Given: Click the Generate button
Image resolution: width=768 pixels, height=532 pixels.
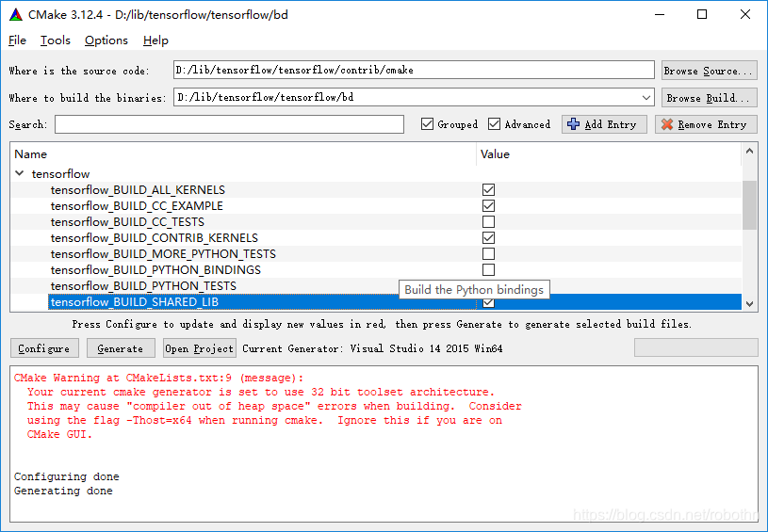Looking at the screenshot, I should (121, 348).
